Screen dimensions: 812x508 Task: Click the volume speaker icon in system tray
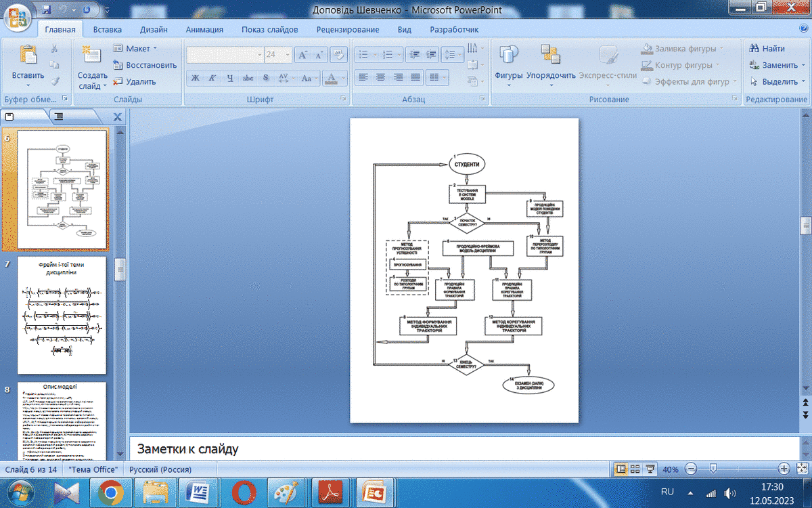[x=730, y=492]
